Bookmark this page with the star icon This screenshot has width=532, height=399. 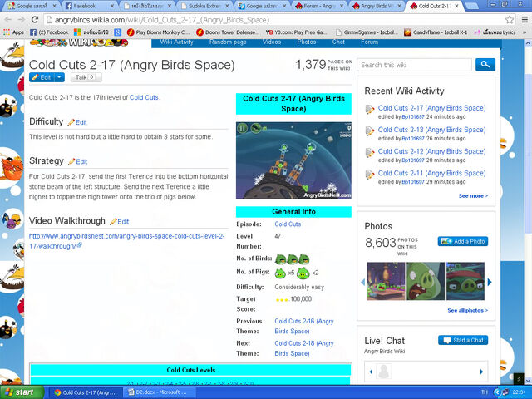(510, 20)
